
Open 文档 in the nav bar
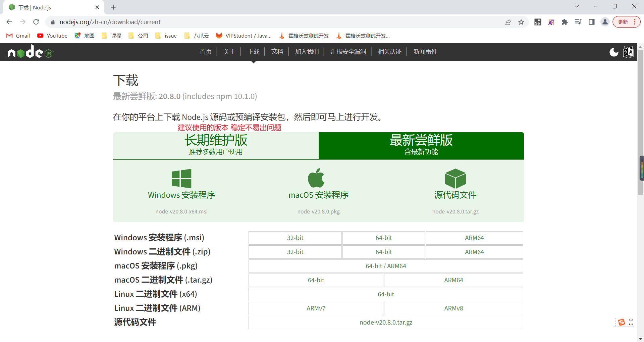(x=277, y=51)
